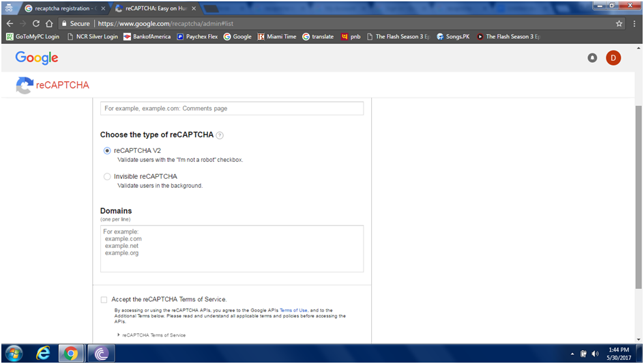Close the reCAPTCHA: Easy on Humans tab
Screen dimensions: 644x364
[194, 8]
